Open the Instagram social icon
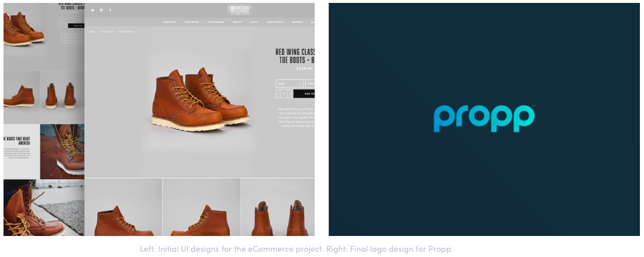The height and width of the screenshot is (257, 644). point(101,11)
